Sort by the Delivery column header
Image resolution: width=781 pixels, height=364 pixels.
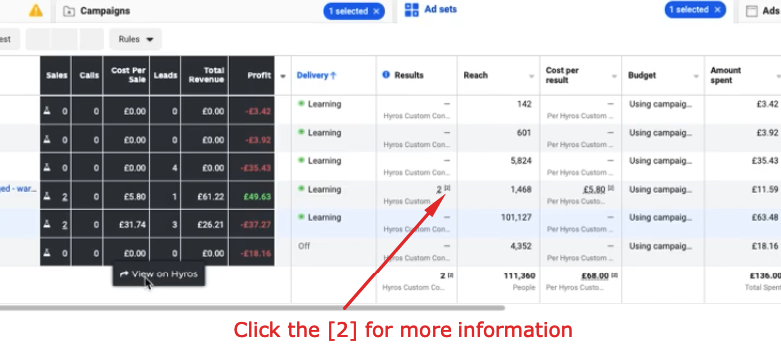tap(316, 75)
